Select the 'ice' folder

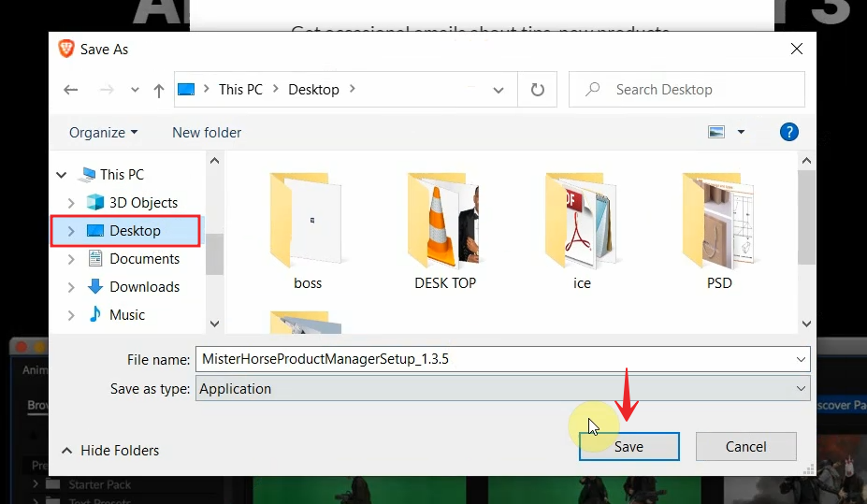pos(582,231)
